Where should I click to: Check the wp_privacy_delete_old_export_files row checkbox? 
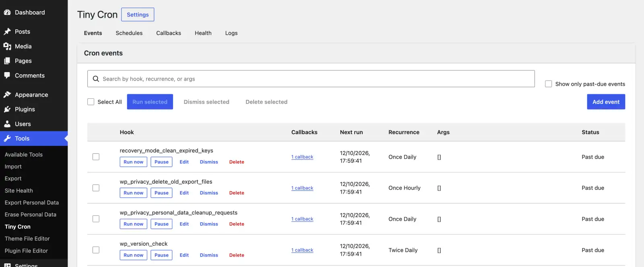pyautogui.click(x=96, y=188)
